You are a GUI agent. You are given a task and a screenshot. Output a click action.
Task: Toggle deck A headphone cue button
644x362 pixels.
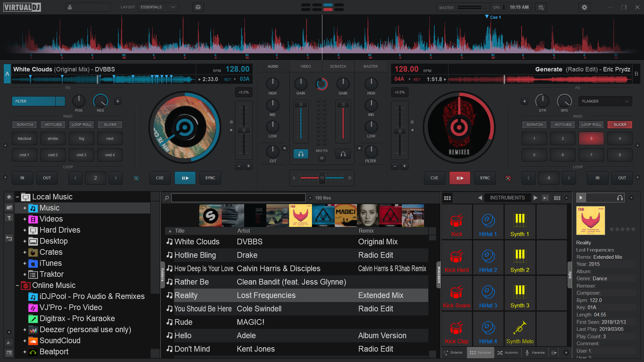point(301,154)
